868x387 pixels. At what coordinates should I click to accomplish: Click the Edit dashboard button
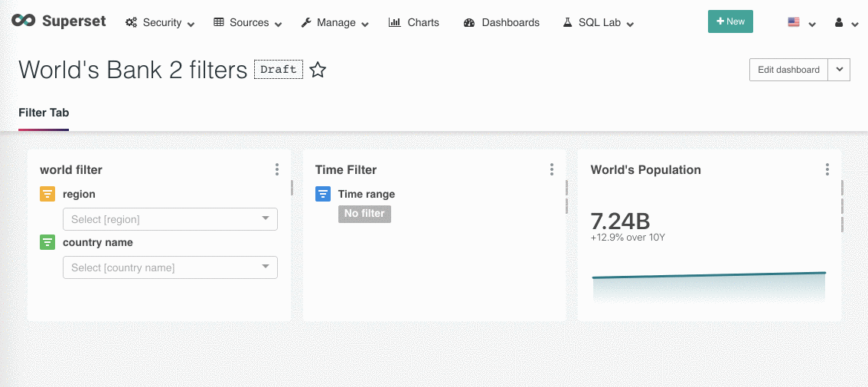789,70
